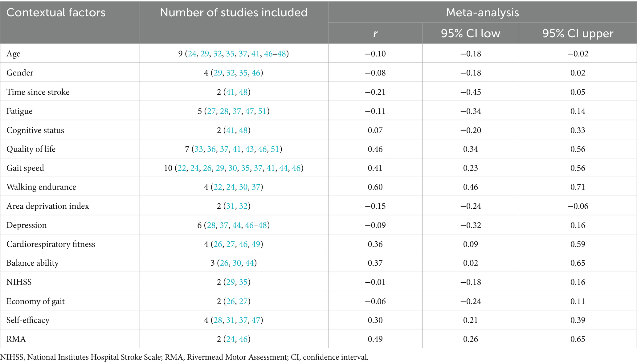Click the Meta-analysis header cell

(x=482, y=13)
